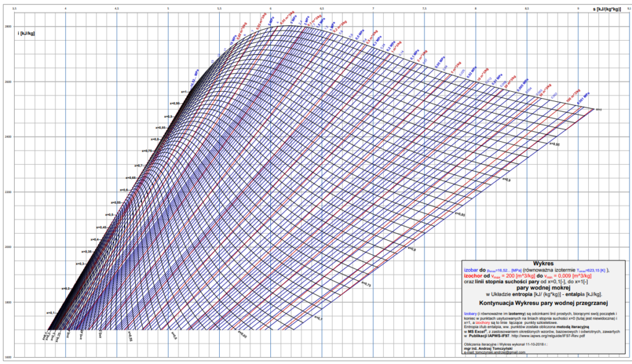Click the 2400 tick on enthalpy axis

point(8,137)
